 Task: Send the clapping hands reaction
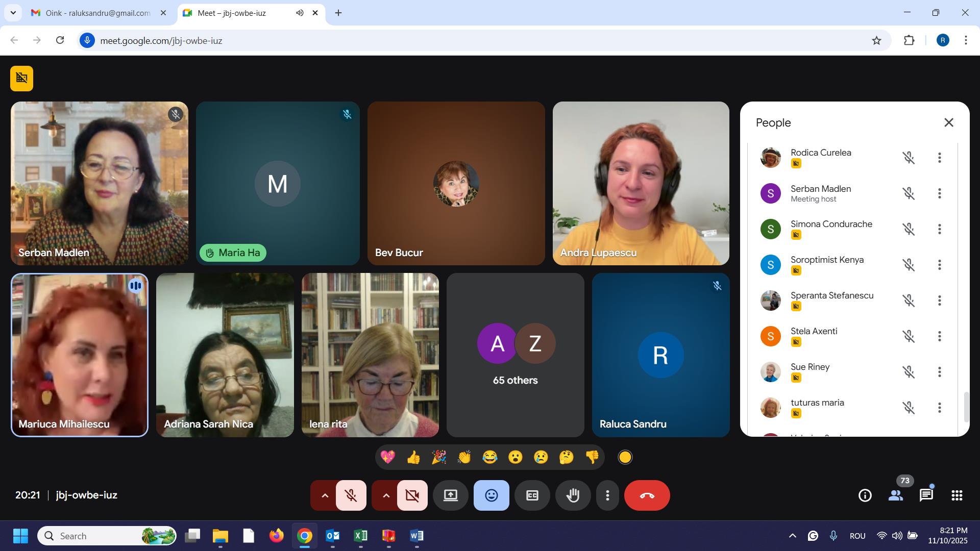(x=464, y=457)
